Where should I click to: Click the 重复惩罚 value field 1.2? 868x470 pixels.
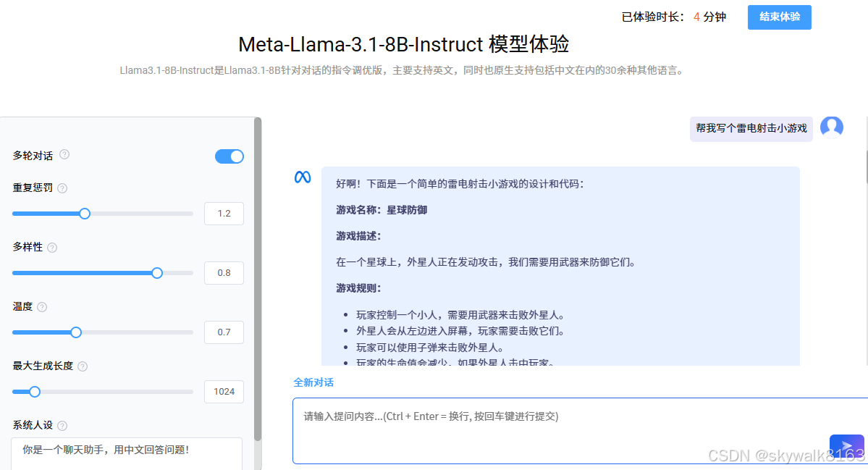(x=224, y=214)
